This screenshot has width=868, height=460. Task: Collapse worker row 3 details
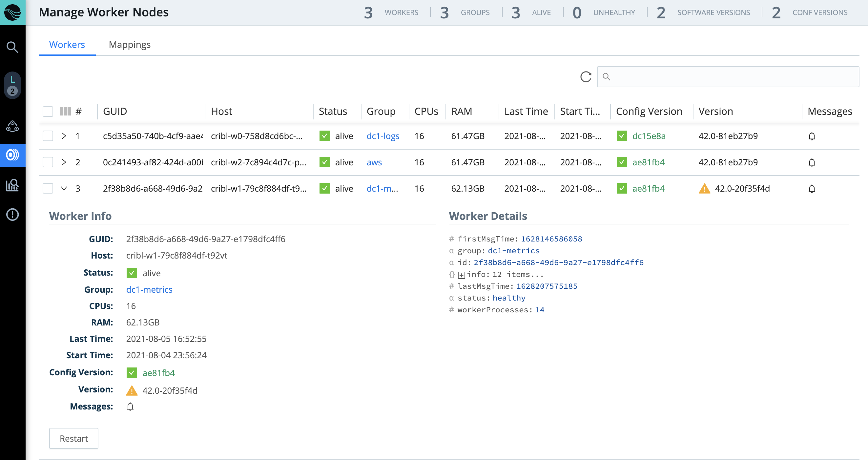click(x=64, y=188)
